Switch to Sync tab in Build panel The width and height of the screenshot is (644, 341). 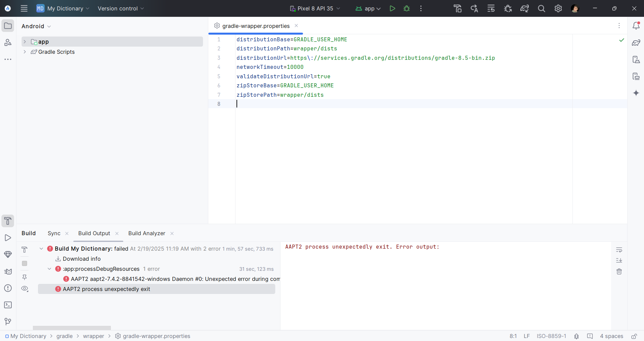click(54, 233)
